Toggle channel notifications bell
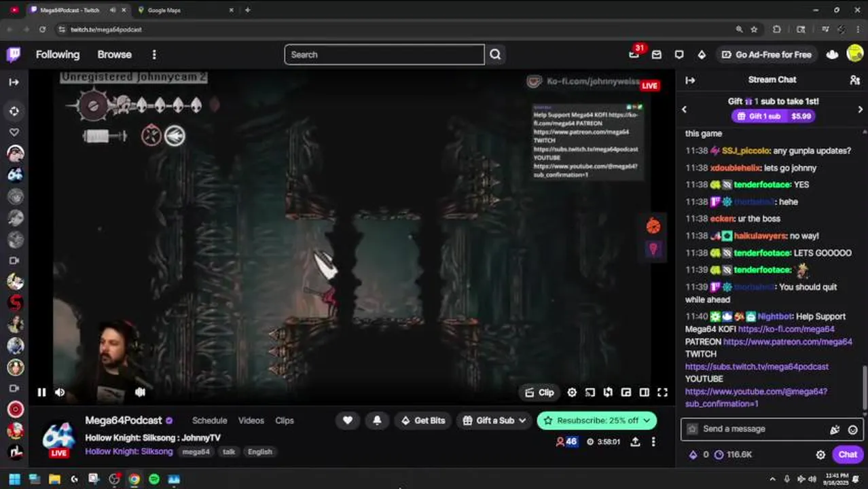 [377, 420]
